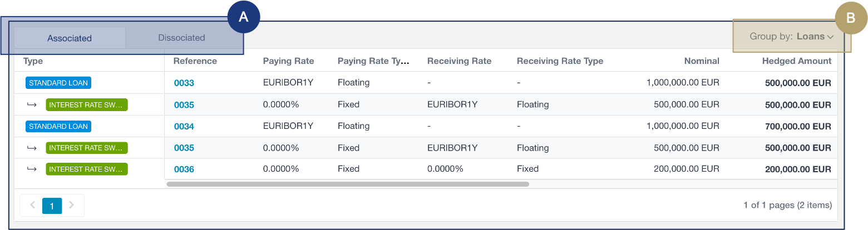Click the horizontal table scrollbar

pyautogui.click(x=348, y=184)
